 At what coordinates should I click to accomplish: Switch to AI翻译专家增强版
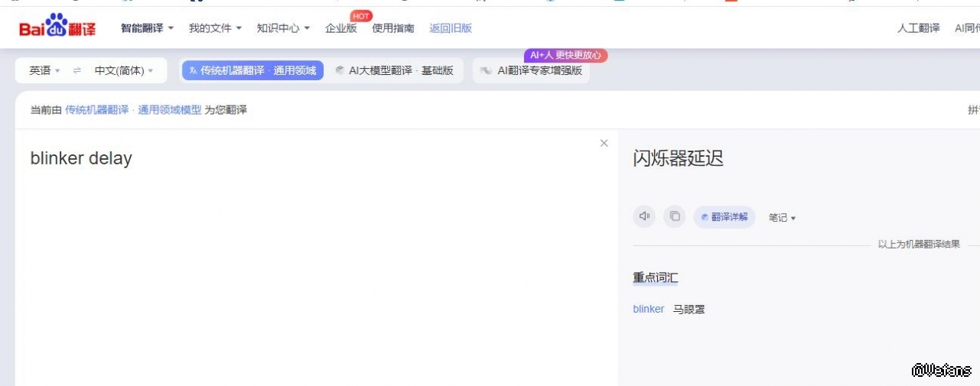[531, 70]
